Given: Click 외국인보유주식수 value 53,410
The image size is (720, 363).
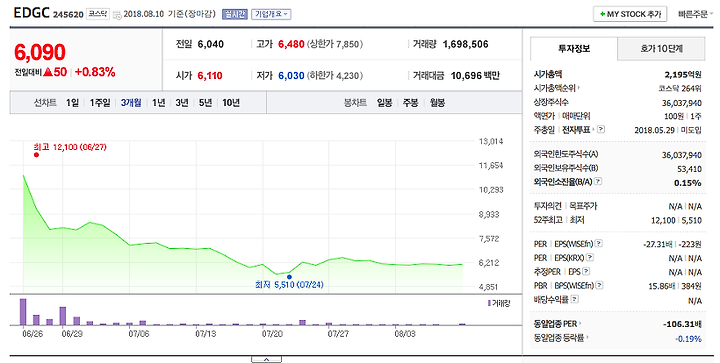Looking at the screenshot, I should coord(689,169).
